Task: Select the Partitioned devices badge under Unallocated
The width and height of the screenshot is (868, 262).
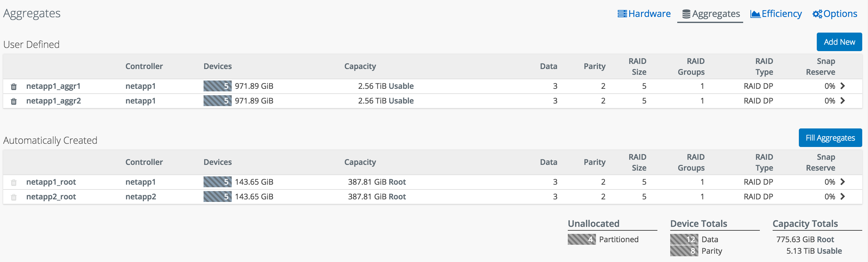Action: tap(582, 239)
